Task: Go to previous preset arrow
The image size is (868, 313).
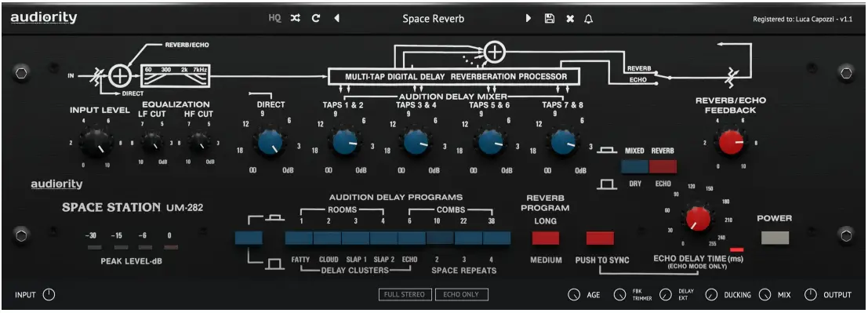Action: 336,18
